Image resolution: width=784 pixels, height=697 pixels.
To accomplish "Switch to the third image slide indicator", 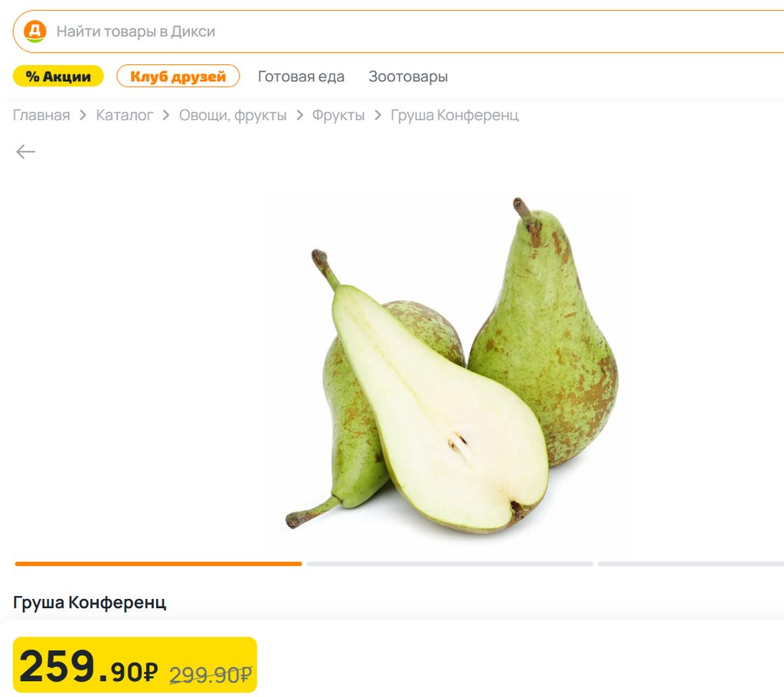I will coord(691,564).
